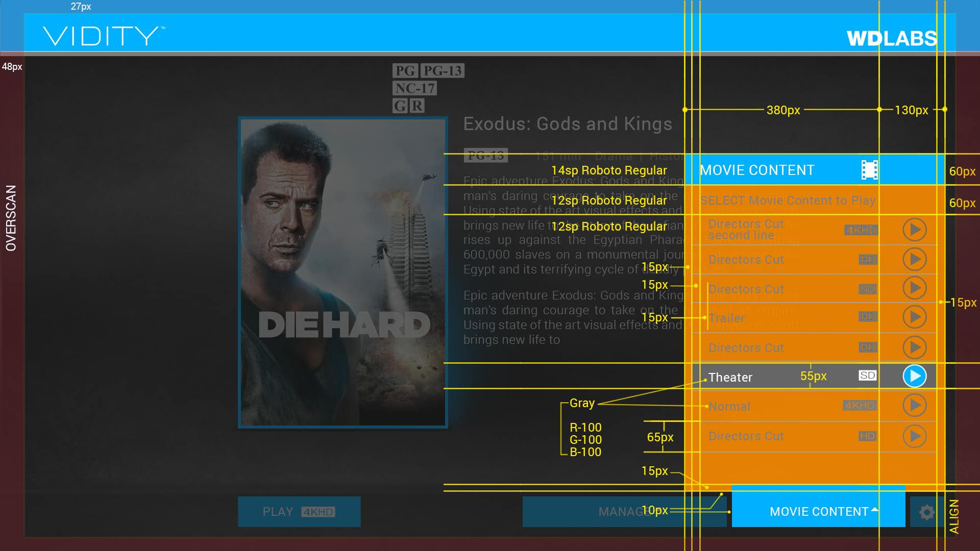
Task: Click the MOVIE CONTENT panel header text
Action: [x=757, y=170]
